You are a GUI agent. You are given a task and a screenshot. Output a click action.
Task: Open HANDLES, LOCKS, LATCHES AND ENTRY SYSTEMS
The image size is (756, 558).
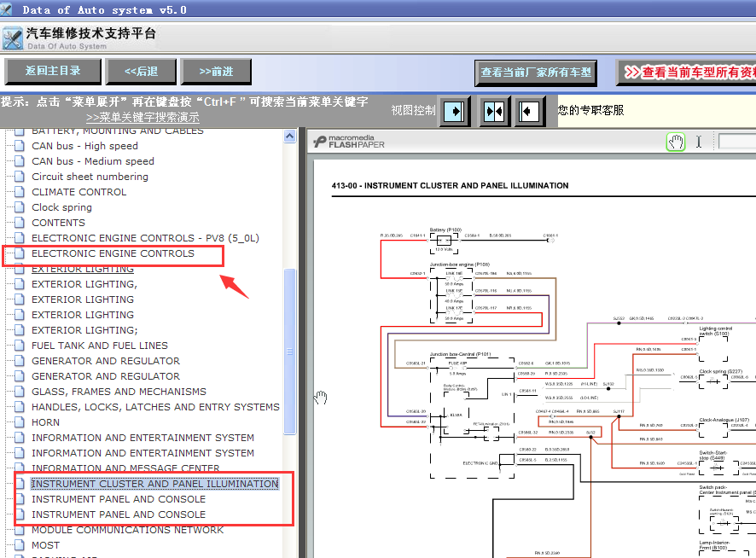(x=156, y=407)
